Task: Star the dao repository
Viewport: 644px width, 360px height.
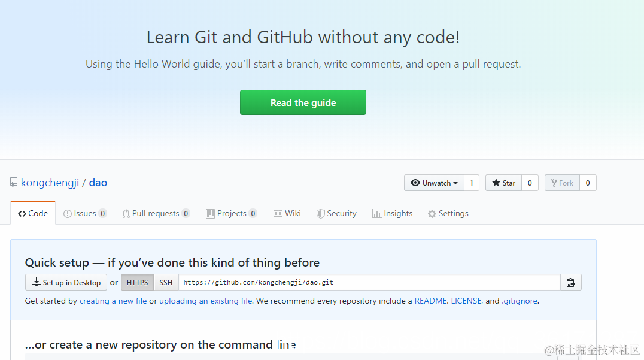Action: (x=503, y=183)
